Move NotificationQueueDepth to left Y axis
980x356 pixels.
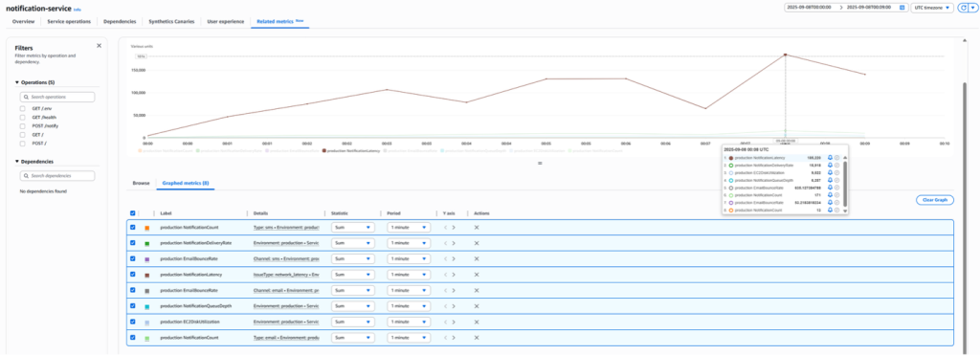(x=446, y=306)
